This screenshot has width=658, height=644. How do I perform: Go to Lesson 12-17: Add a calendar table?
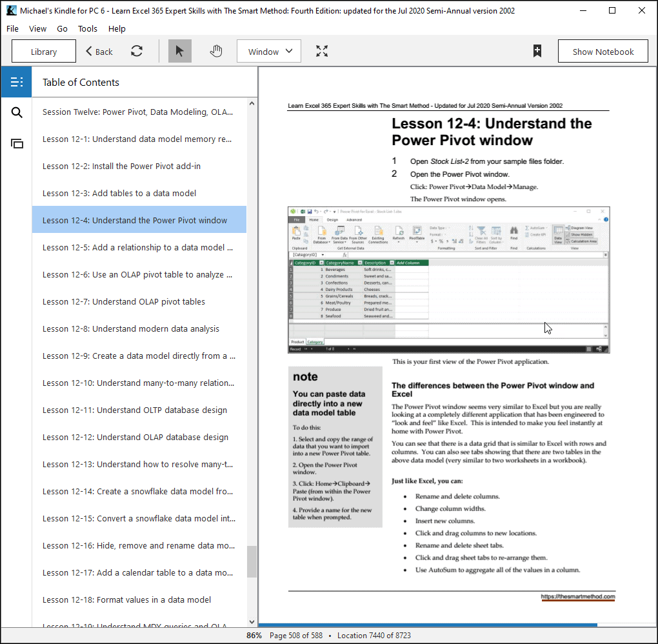(x=139, y=572)
